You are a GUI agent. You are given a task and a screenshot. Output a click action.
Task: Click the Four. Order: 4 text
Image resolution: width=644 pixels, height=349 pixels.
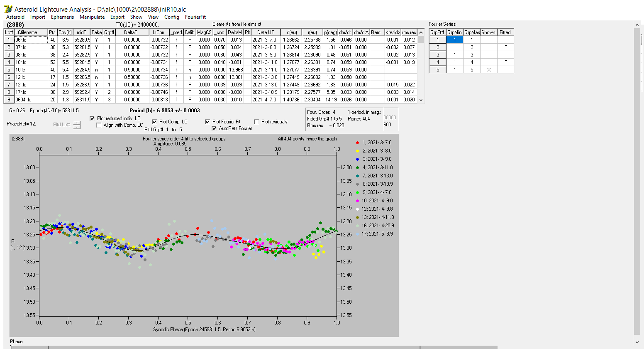(x=321, y=112)
